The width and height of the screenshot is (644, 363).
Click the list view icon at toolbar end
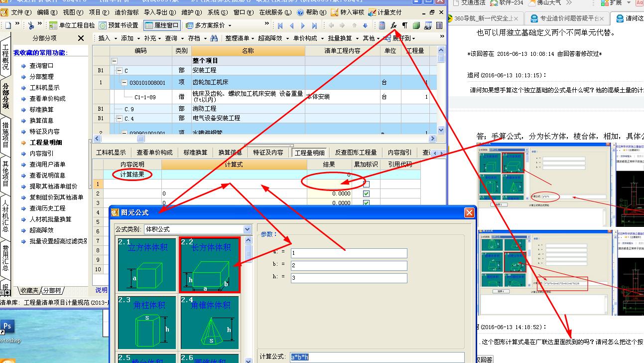click(x=440, y=25)
